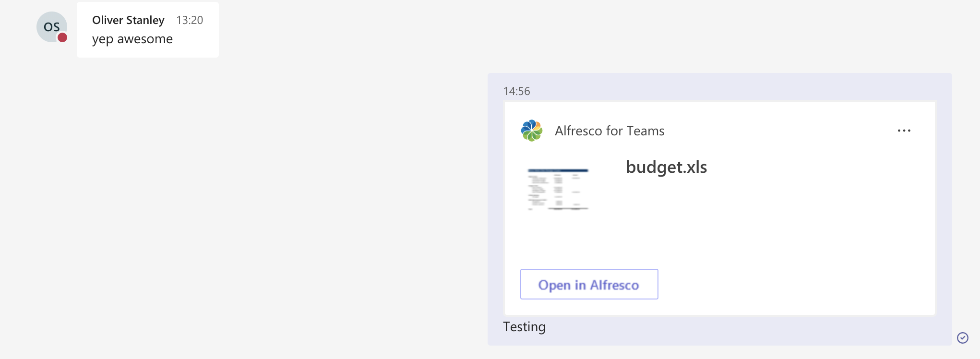This screenshot has width=980, height=359.
Task: Click the message delivered checkmark icon
Action: pyautogui.click(x=962, y=338)
